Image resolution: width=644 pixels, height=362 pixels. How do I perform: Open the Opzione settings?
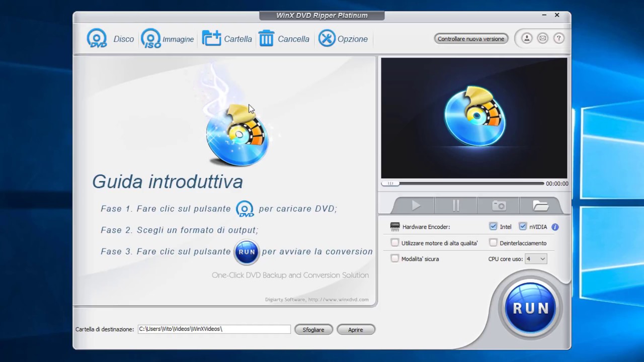click(x=343, y=39)
